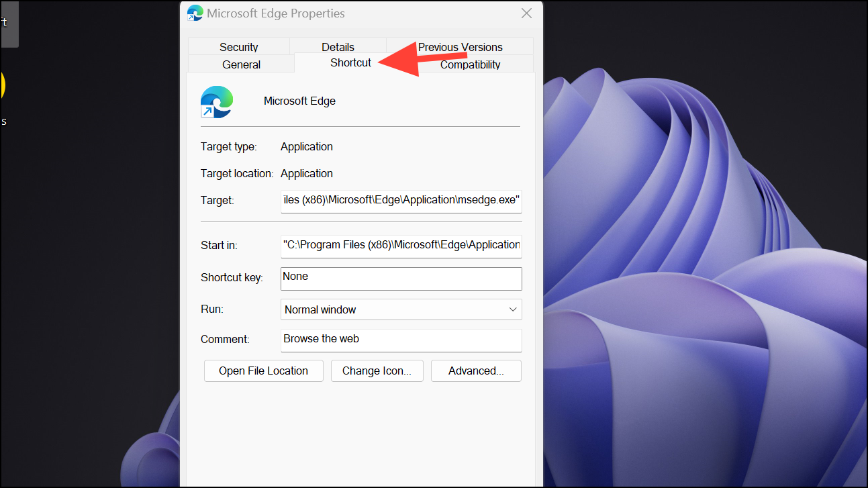Switch to the Security tab
Screen dimensions: 868x488
(x=238, y=47)
